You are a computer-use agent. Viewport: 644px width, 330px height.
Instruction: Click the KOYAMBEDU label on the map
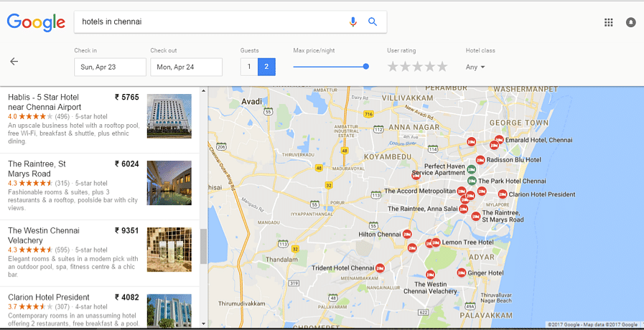[388, 157]
